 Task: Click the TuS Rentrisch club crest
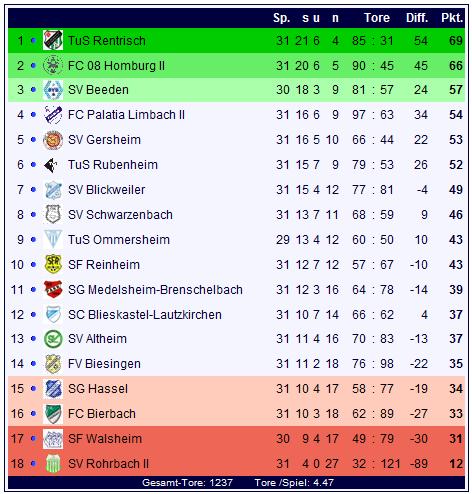coord(53,40)
